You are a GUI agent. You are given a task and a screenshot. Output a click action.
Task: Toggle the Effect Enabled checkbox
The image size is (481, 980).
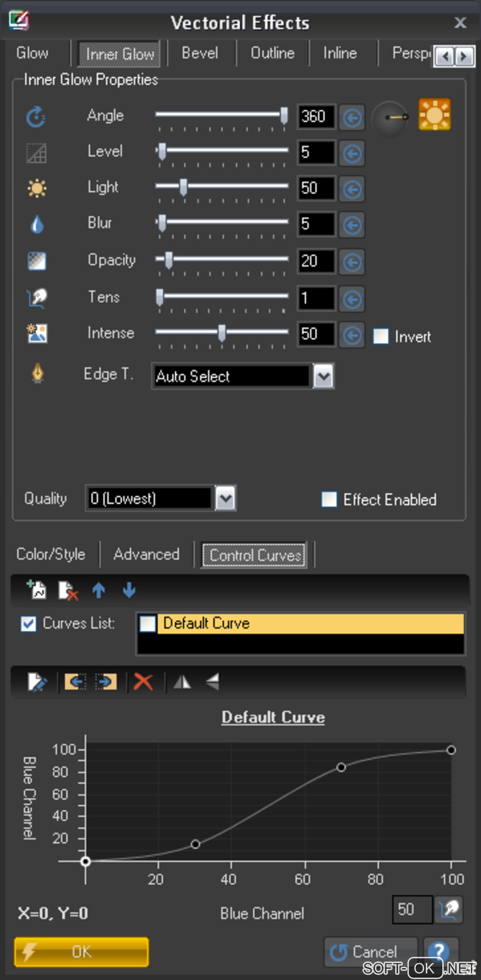click(329, 499)
